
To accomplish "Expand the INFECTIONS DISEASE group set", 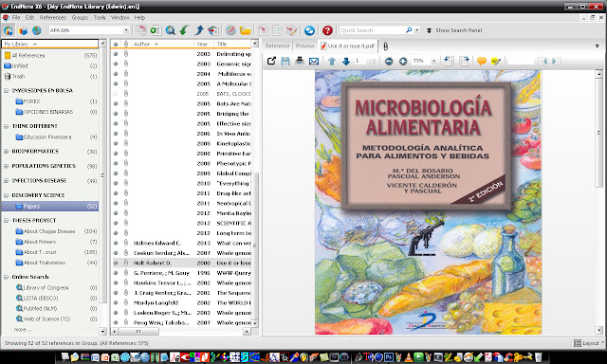I will 7,181.
